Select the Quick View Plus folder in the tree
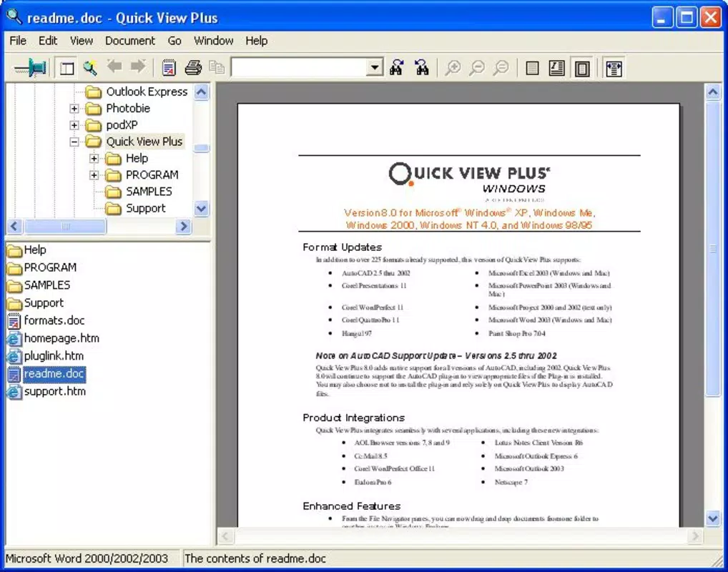Screen dimensions: 728x572 (x=144, y=141)
